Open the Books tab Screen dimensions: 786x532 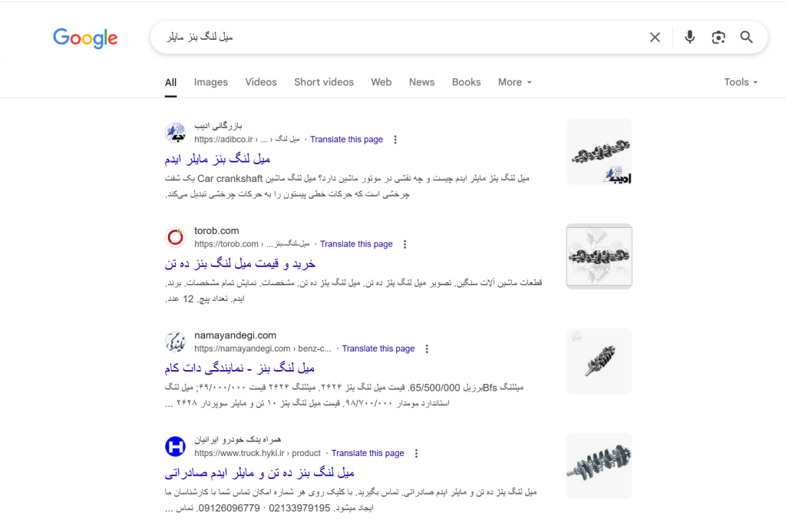pyautogui.click(x=466, y=82)
